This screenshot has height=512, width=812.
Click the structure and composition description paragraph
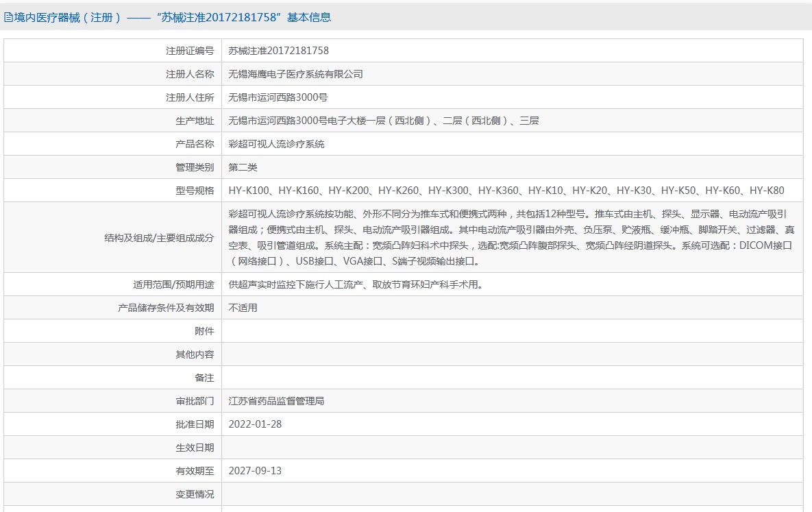[511, 237]
